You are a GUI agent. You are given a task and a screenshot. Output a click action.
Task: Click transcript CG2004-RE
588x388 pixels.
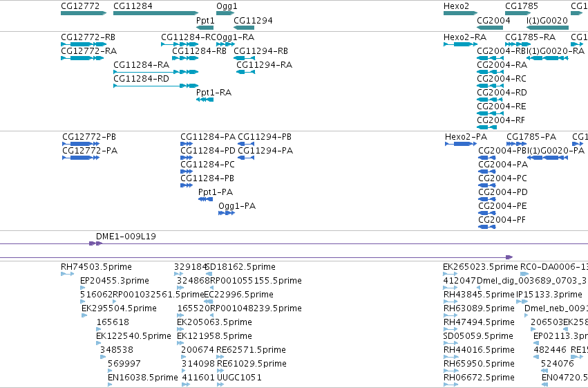pos(490,113)
